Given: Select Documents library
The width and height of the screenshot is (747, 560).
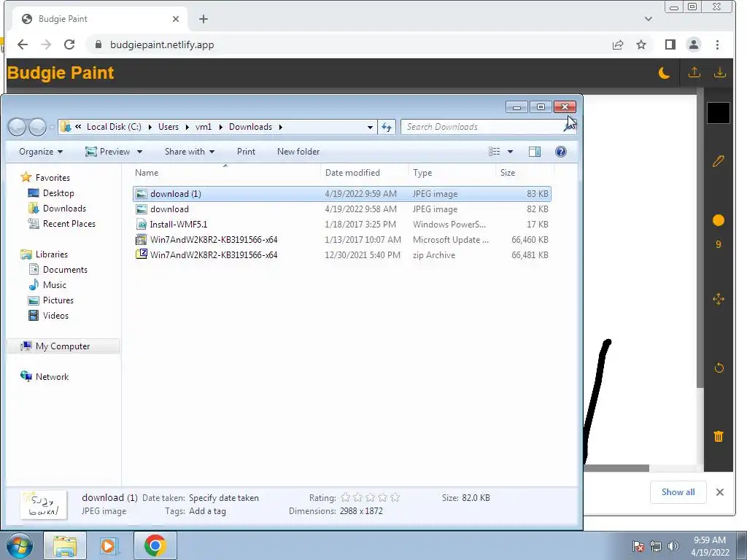Looking at the screenshot, I should [65, 270].
